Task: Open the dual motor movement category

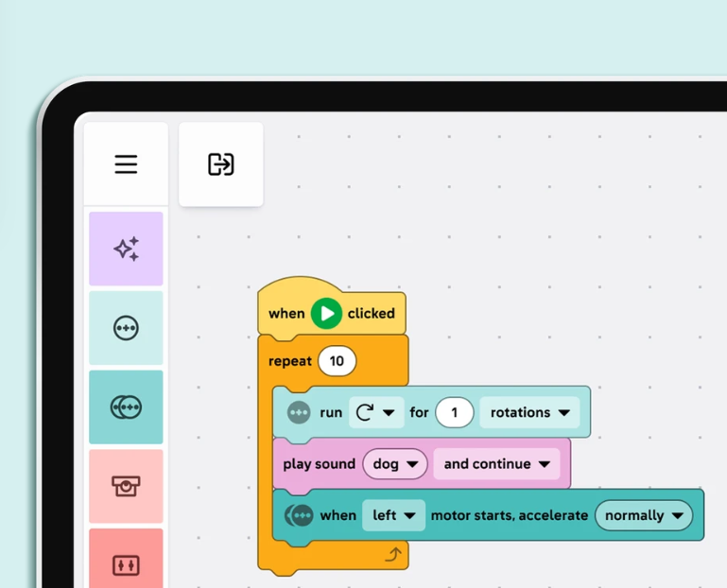Action: pyautogui.click(x=126, y=407)
